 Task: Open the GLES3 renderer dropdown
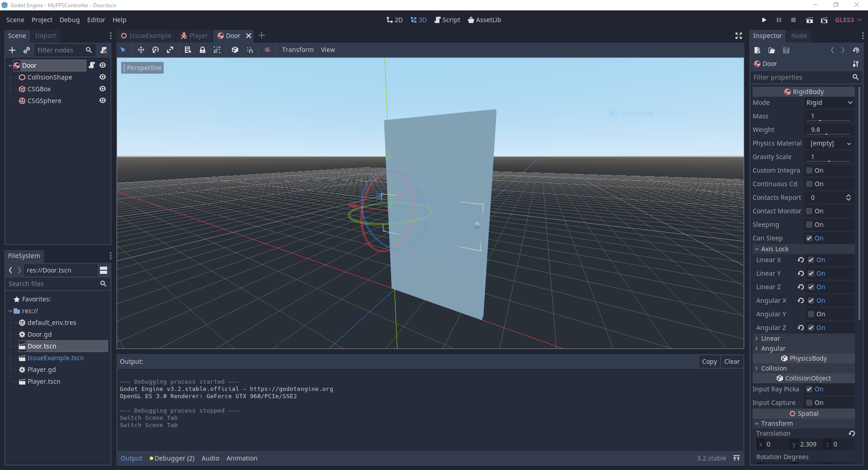pyautogui.click(x=848, y=20)
